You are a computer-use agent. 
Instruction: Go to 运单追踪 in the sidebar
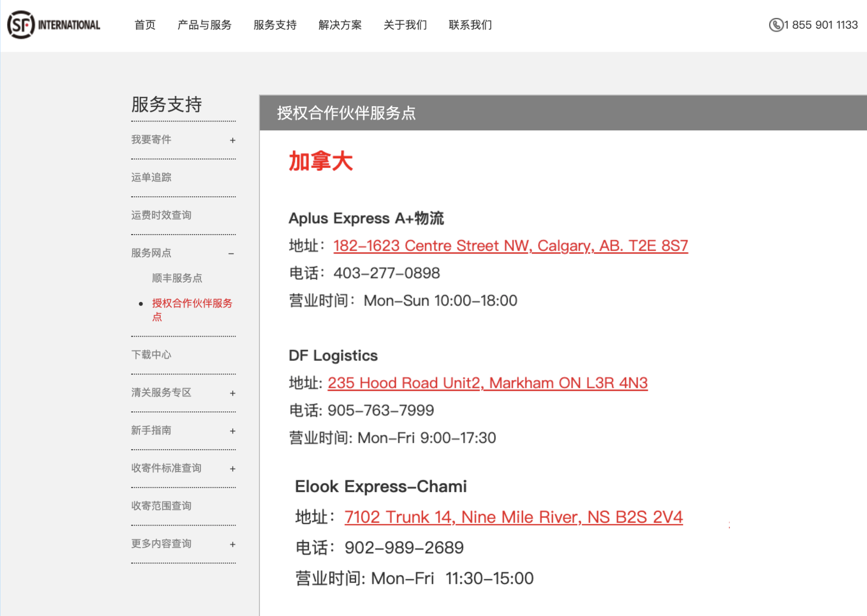pos(151,177)
